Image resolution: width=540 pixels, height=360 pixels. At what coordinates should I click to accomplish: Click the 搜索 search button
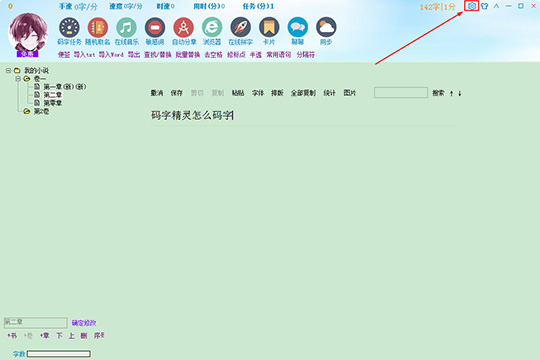tap(438, 93)
